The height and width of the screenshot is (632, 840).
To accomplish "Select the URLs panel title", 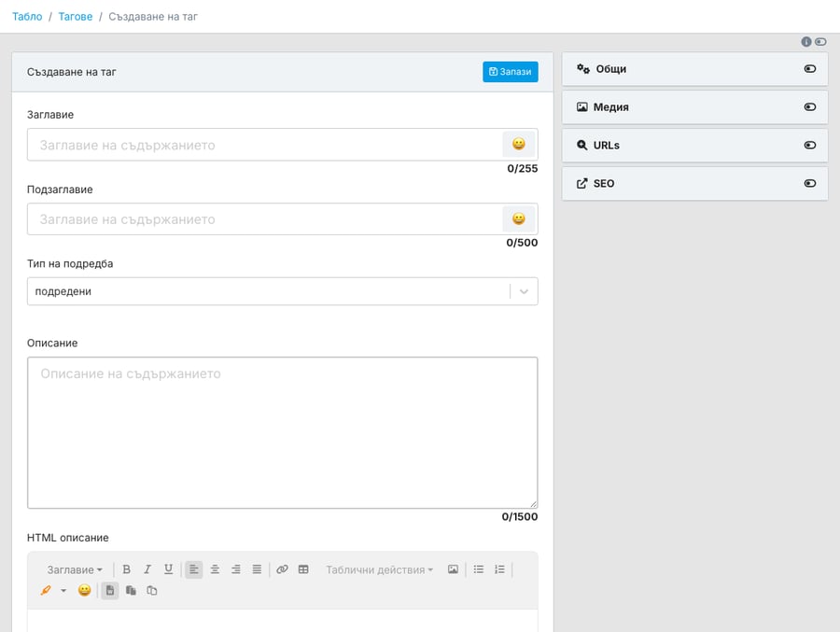I will pyautogui.click(x=606, y=145).
